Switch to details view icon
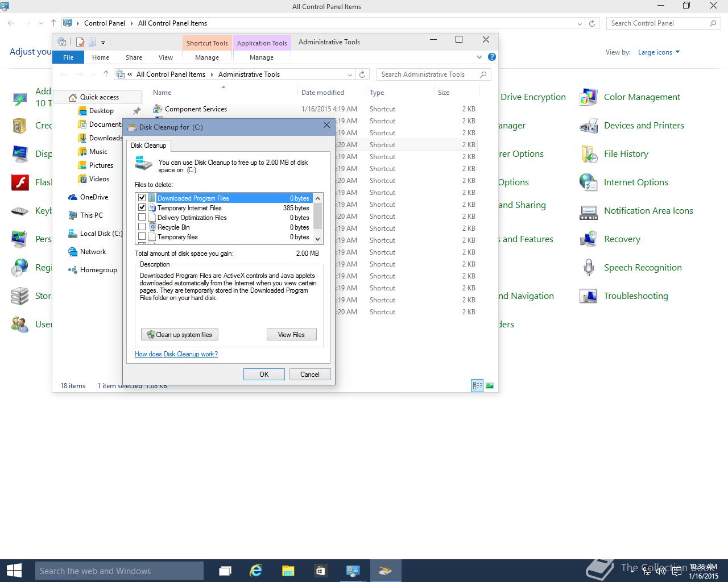Screen dimensions: 728x582 pos(477,386)
